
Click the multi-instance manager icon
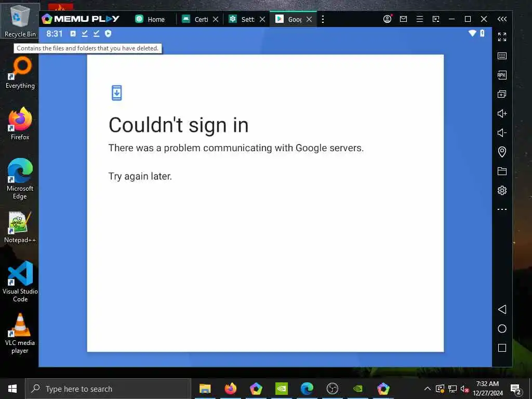502,94
